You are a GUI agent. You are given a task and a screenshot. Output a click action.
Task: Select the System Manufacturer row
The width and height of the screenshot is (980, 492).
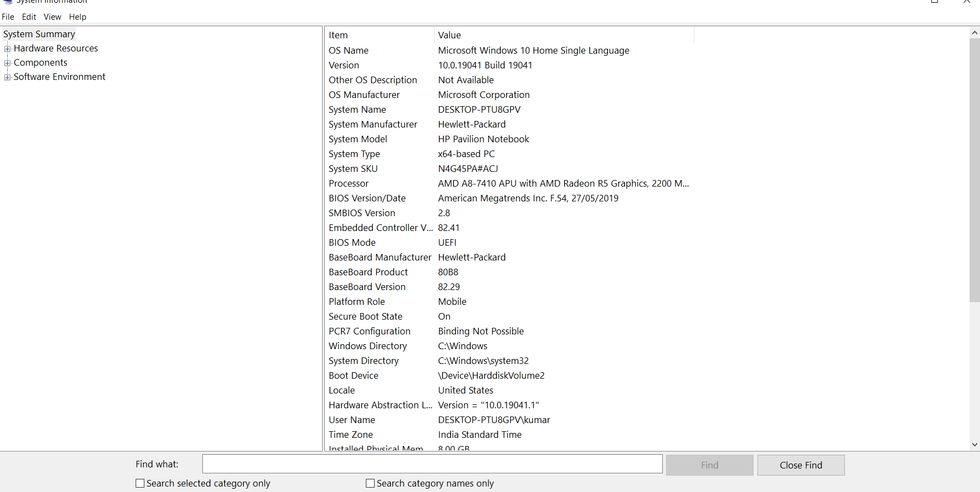pos(510,124)
